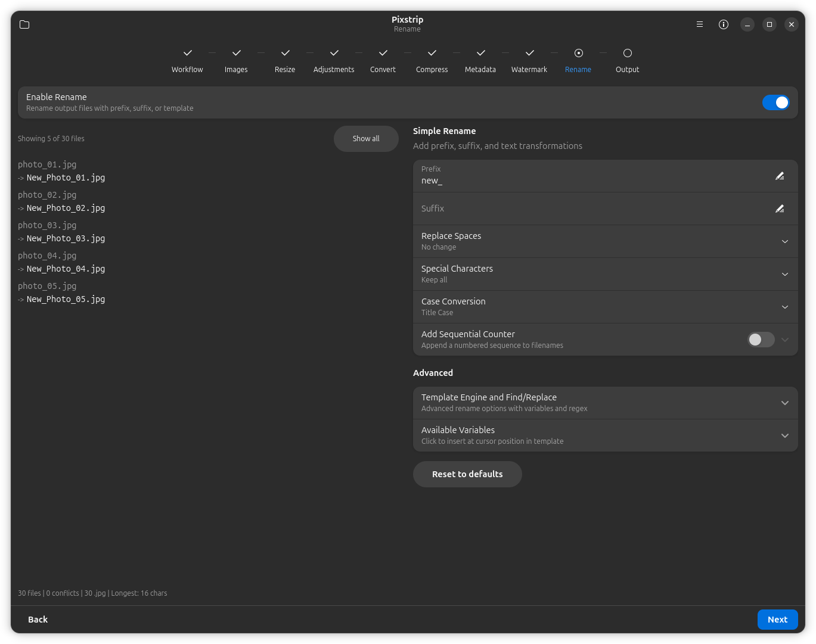
Task: Turn on Add Sequential Counter switch
Action: click(x=761, y=340)
